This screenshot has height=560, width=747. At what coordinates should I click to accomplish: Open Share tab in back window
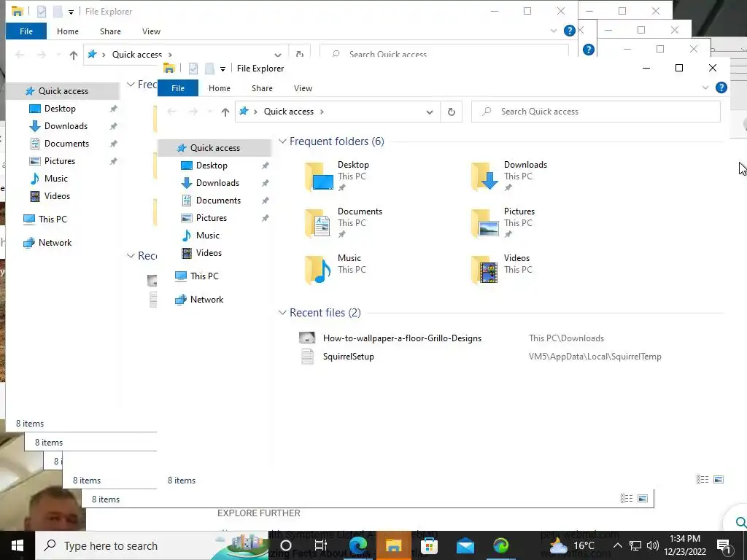110,31
